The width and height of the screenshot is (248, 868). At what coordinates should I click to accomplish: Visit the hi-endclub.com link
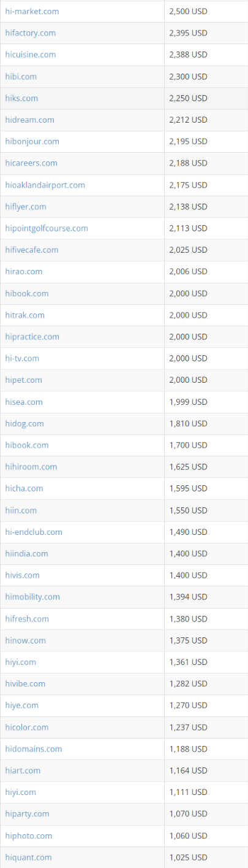point(34,532)
